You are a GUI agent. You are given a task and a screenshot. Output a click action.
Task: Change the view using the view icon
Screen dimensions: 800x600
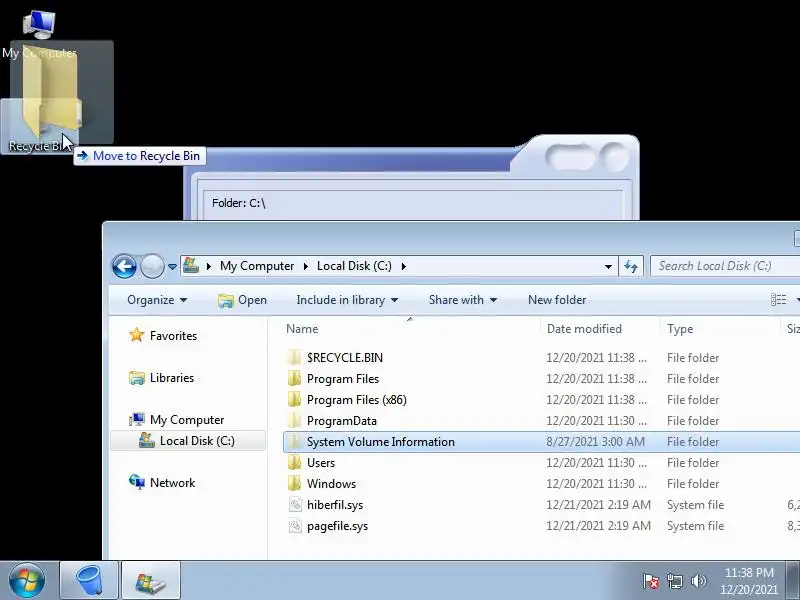coord(778,300)
